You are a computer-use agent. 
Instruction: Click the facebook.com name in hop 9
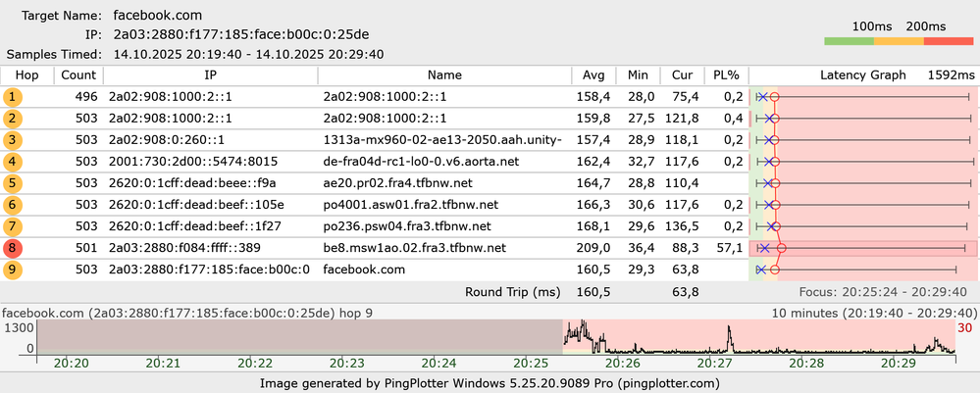[x=363, y=270]
